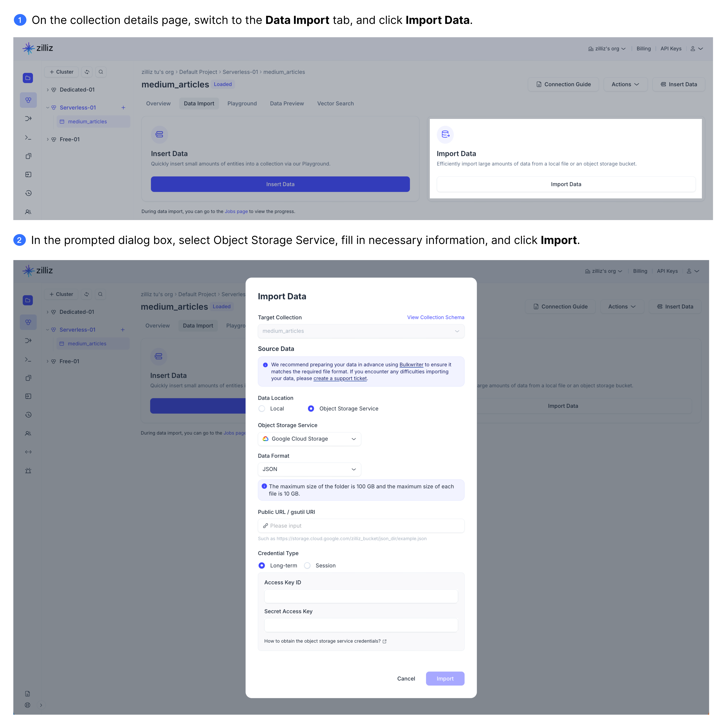The image size is (728, 728).
Task: Click the jobs/history icon in left sidebar
Action: (x=28, y=193)
